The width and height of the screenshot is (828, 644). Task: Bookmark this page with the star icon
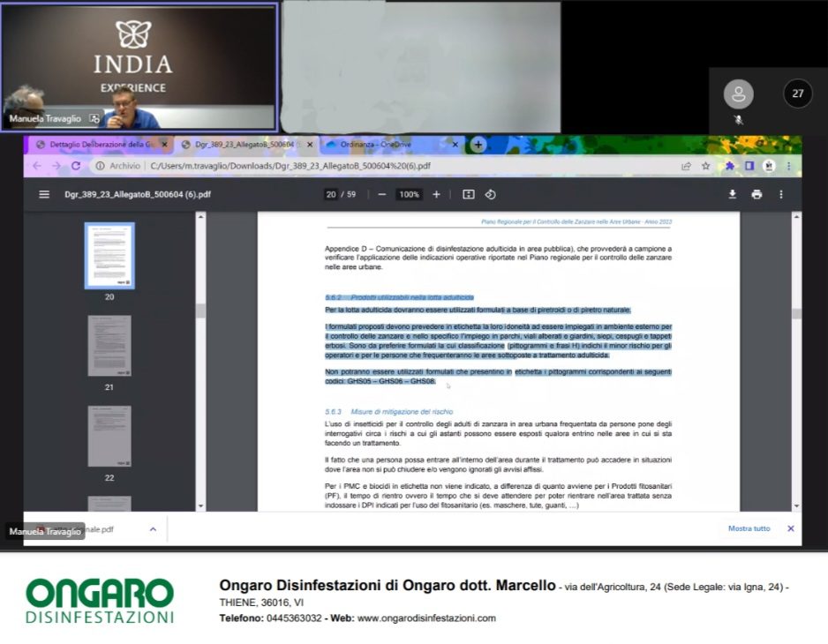click(x=705, y=166)
